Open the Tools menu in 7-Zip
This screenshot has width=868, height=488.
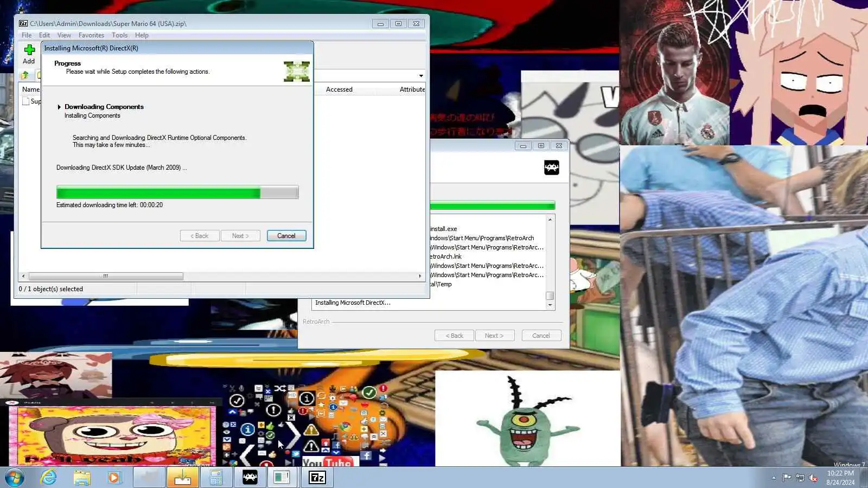click(120, 35)
